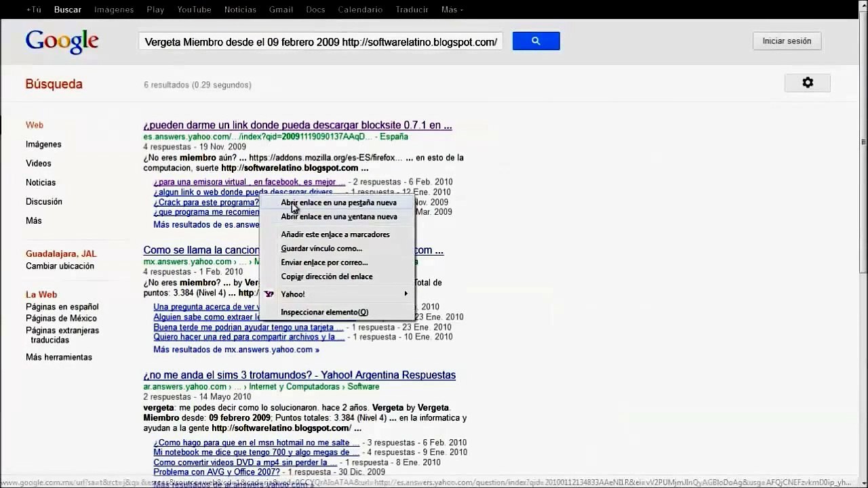Image resolution: width=868 pixels, height=488 pixels.
Task: Click the blue magnifier search button
Action: click(x=536, y=41)
